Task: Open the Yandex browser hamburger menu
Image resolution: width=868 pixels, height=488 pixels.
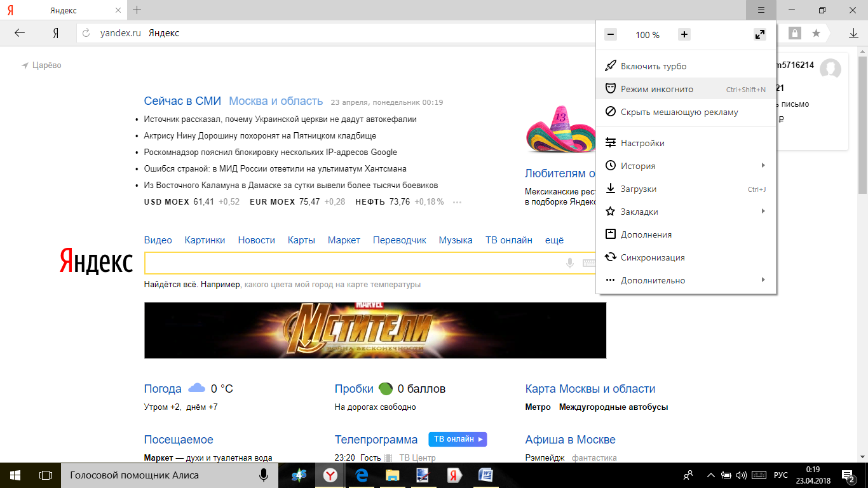Action: pyautogui.click(x=761, y=10)
